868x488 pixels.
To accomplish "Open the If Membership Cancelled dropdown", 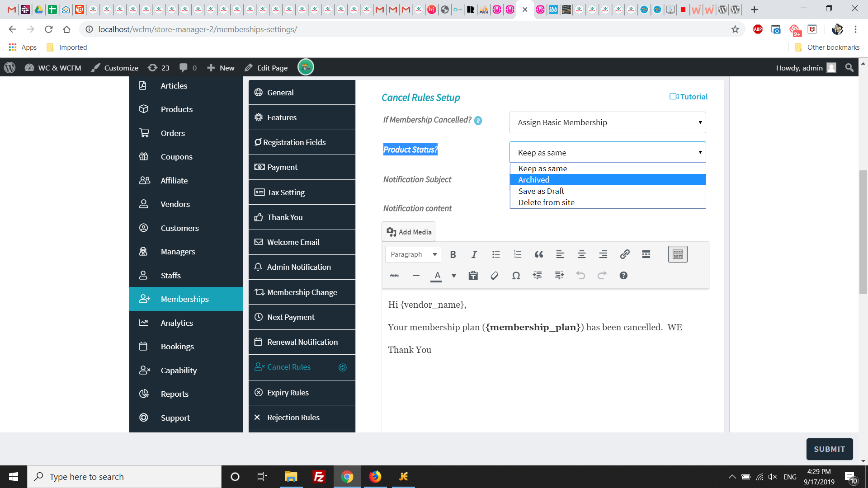I will click(x=608, y=122).
